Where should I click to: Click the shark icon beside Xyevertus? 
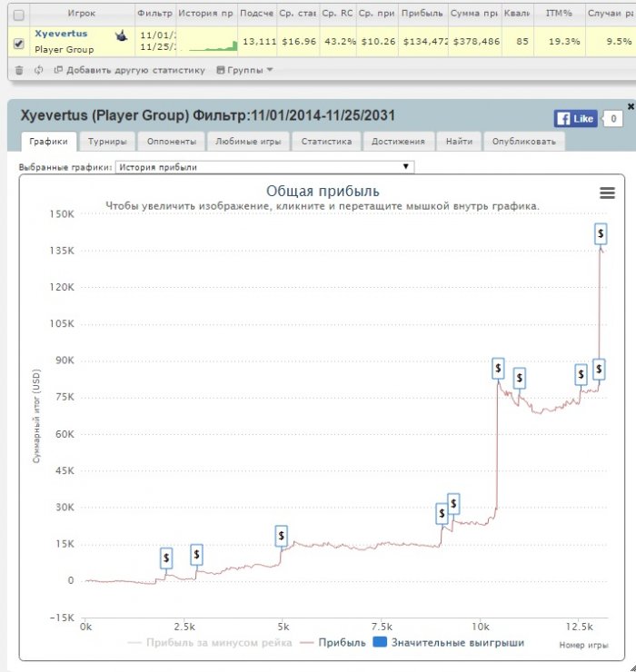pos(120,35)
